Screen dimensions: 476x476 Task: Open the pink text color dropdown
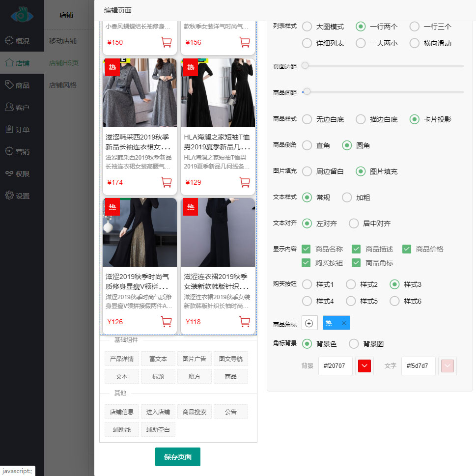(x=448, y=366)
